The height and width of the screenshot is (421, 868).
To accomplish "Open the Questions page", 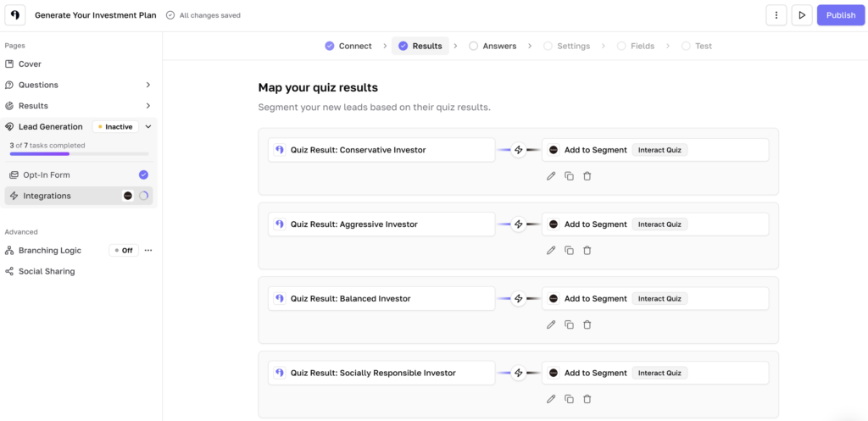I will pos(38,86).
